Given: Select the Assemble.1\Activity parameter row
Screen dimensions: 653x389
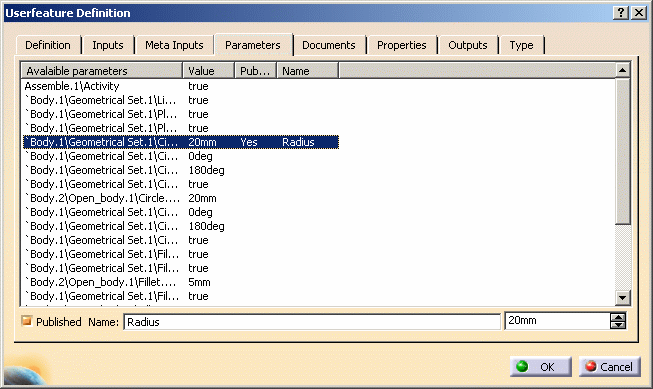Looking at the screenshot, I should coord(181,86).
